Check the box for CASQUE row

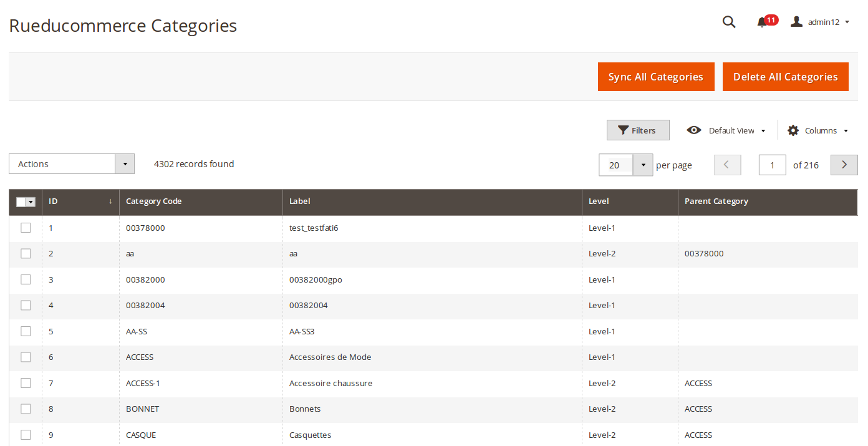point(26,435)
